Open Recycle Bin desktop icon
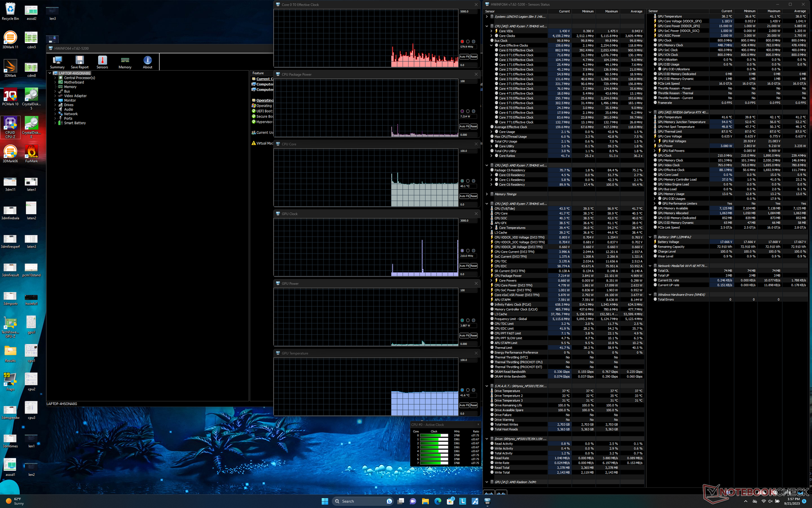 pyautogui.click(x=10, y=12)
